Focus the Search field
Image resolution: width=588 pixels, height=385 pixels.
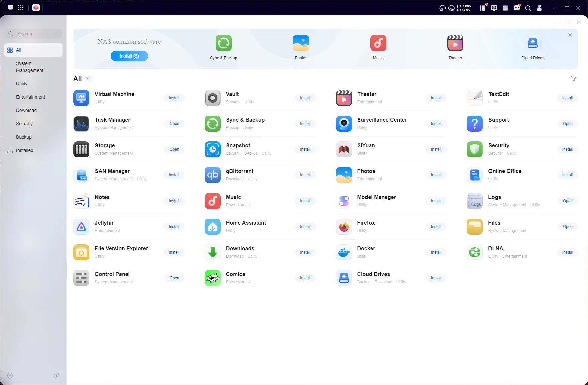[33, 34]
